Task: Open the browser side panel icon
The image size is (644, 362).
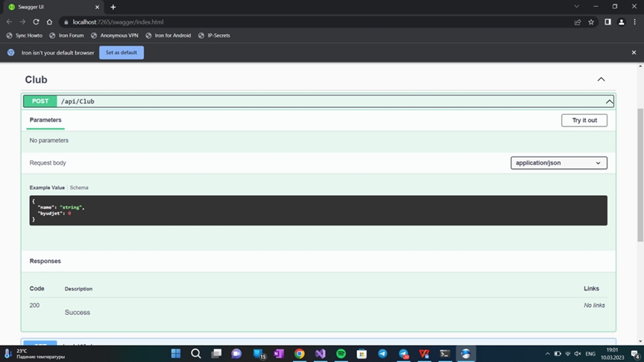Action: pyautogui.click(x=607, y=22)
